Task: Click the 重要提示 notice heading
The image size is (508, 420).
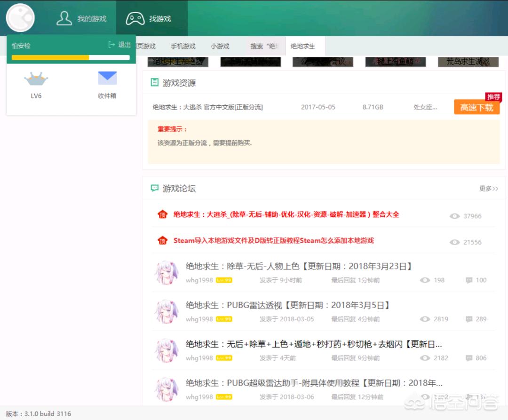Action: point(172,129)
